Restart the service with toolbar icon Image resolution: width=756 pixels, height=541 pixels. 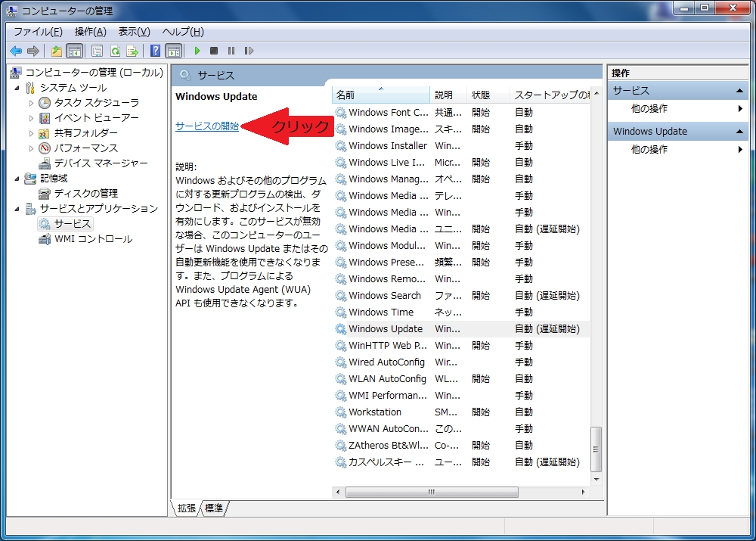click(x=249, y=51)
